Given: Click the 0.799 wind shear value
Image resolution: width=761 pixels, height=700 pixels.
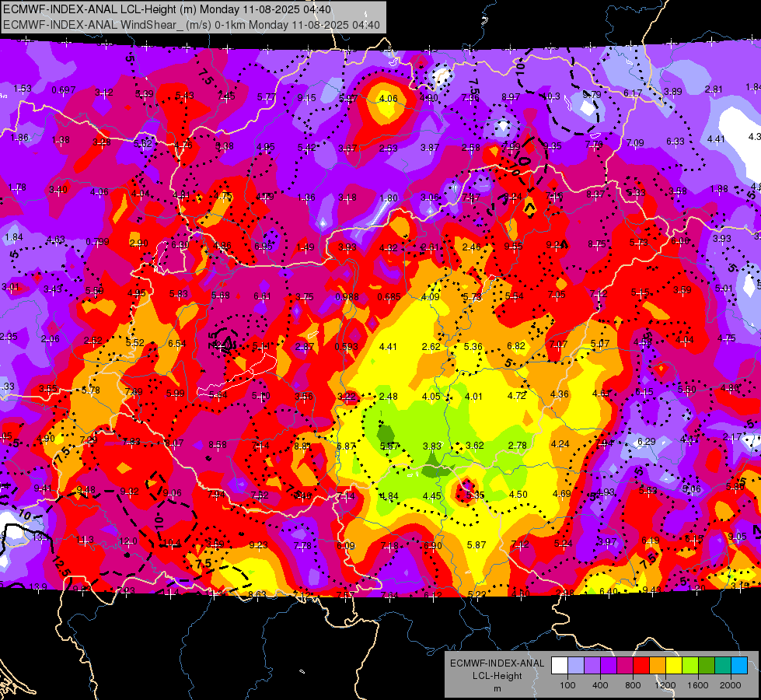Looking at the screenshot, I should click(97, 241).
